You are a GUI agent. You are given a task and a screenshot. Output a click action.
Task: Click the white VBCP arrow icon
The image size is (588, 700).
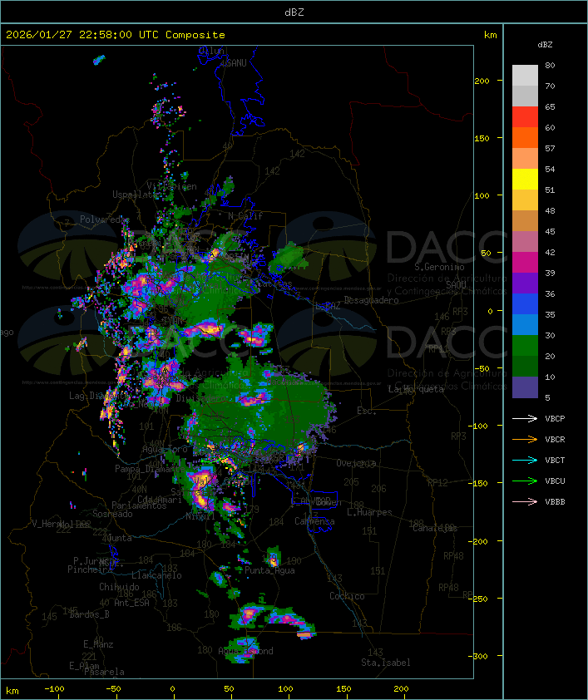coord(525,419)
